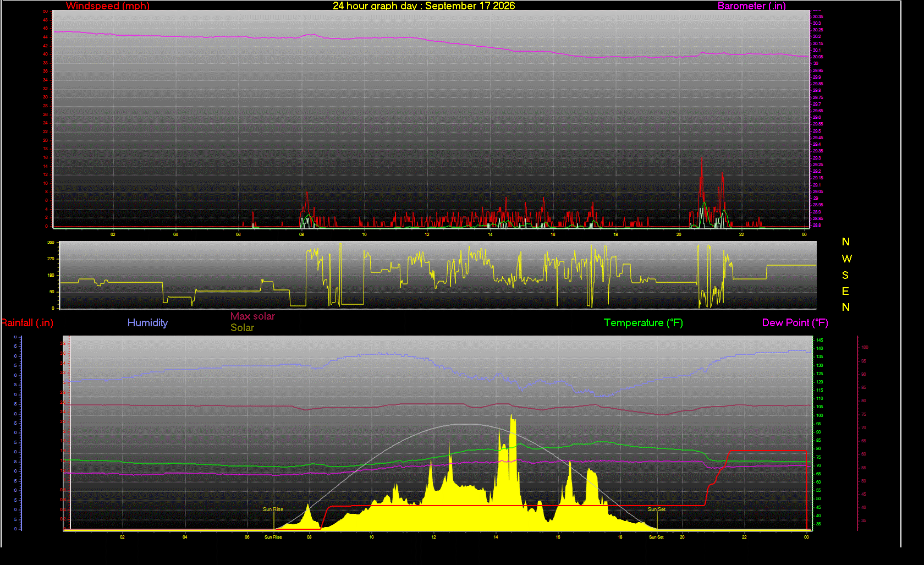Select the "Humidity" legend label
The height and width of the screenshot is (565, 924).
147,323
